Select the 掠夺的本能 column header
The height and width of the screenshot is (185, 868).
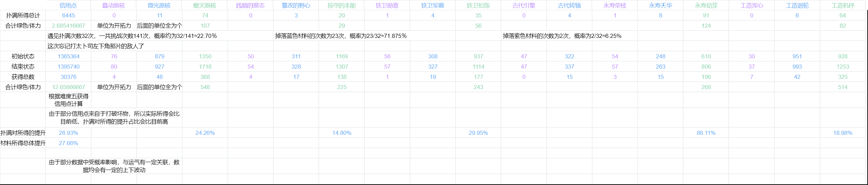342,5
